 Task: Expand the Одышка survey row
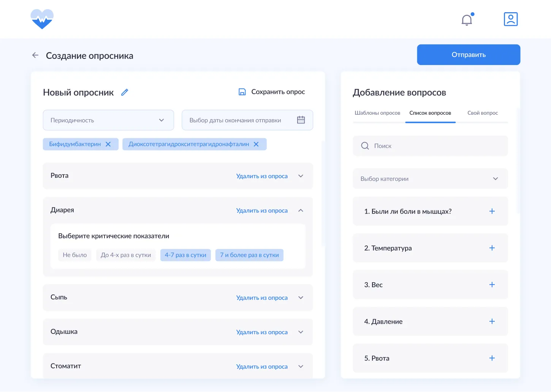301,332
